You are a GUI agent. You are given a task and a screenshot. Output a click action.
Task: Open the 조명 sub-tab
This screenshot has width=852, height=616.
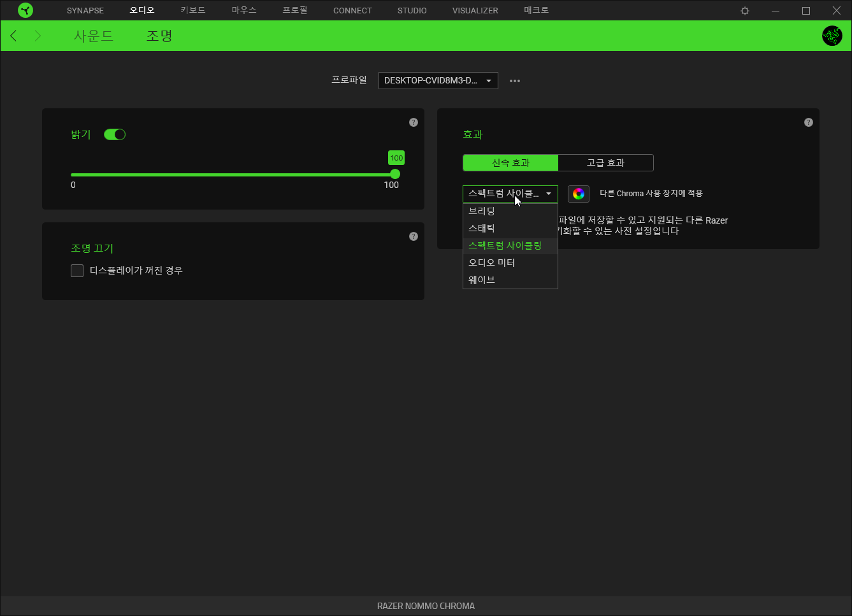click(x=159, y=36)
